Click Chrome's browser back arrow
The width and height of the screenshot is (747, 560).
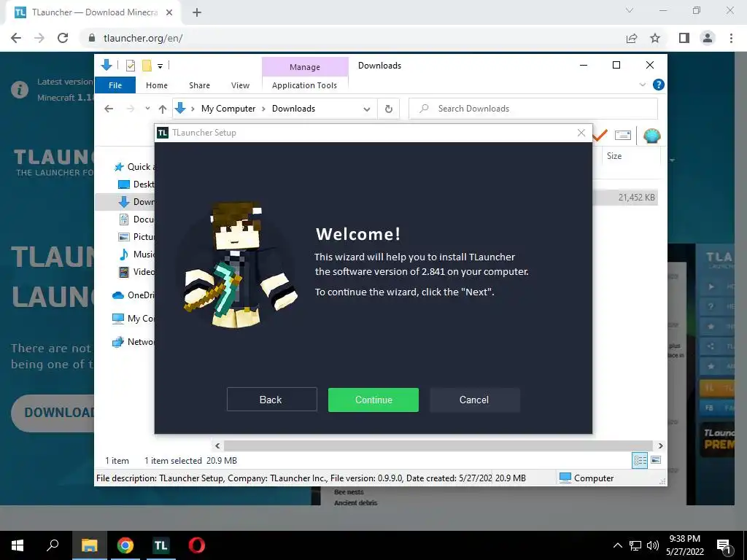[16, 38]
